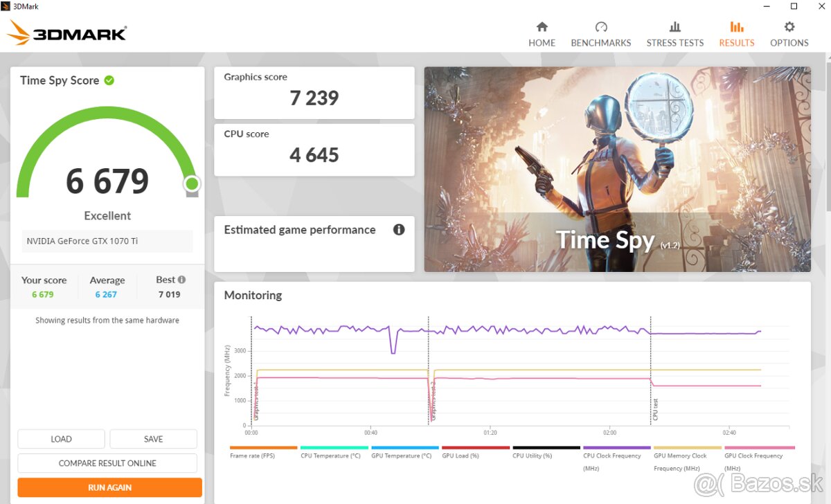Click the SAVE button

(x=153, y=439)
